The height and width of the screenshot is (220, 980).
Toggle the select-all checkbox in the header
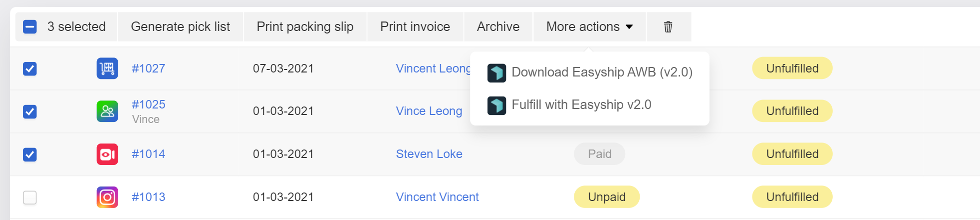30,27
